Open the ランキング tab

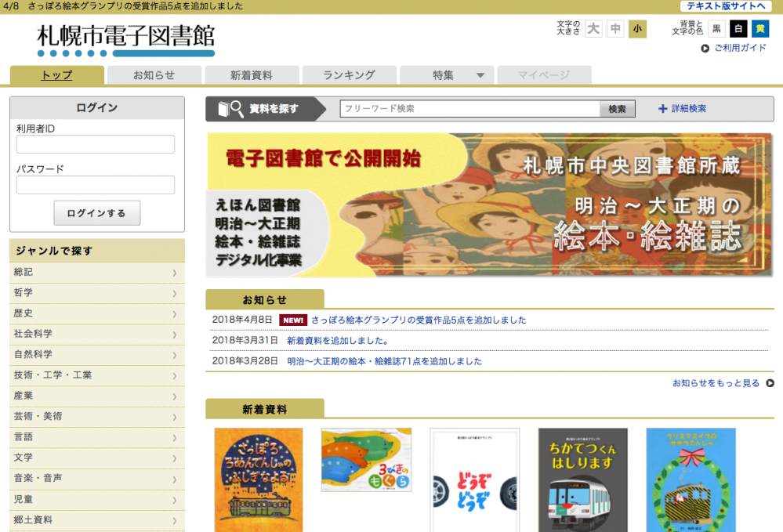pyautogui.click(x=349, y=75)
